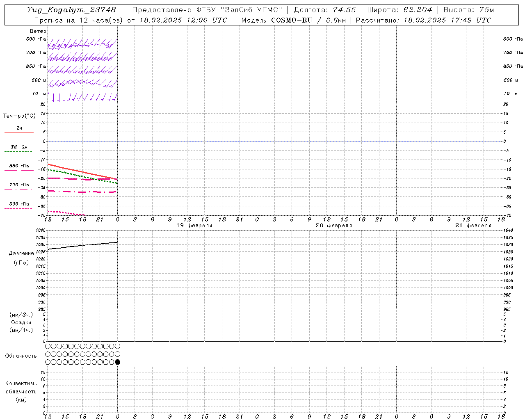Click the right-side '500 гПа' wind label
The height and width of the screenshot is (420, 525).
pos(513,39)
